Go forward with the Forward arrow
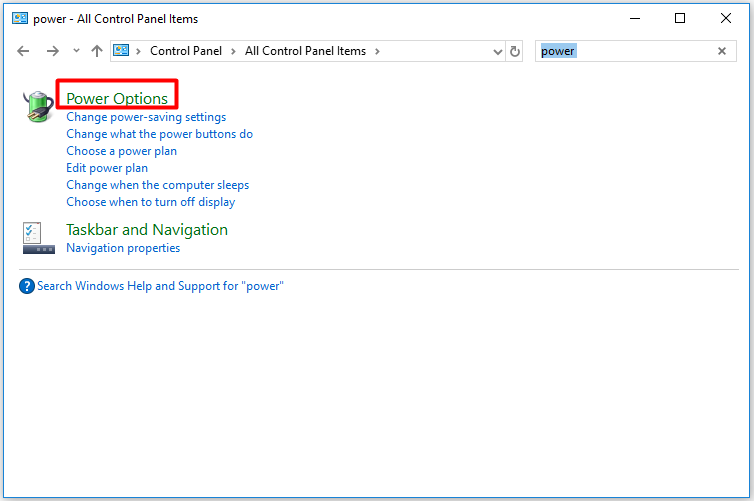This screenshot has width=754, height=501. pyautogui.click(x=53, y=51)
